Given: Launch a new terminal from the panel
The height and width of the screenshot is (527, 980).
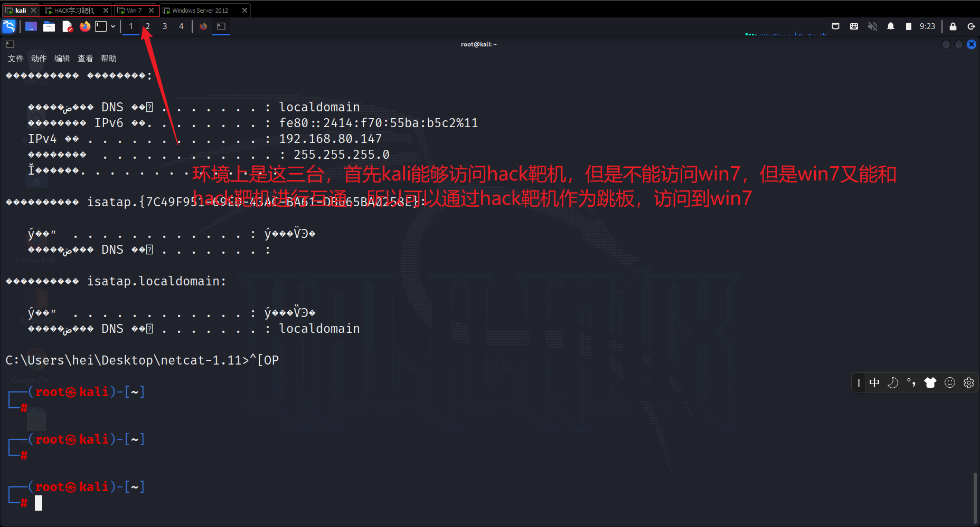Looking at the screenshot, I should (101, 26).
